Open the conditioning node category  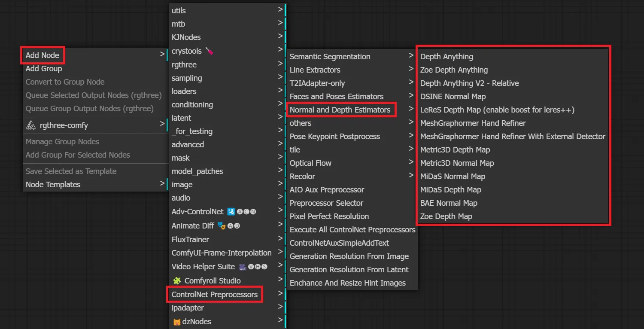pos(228,104)
